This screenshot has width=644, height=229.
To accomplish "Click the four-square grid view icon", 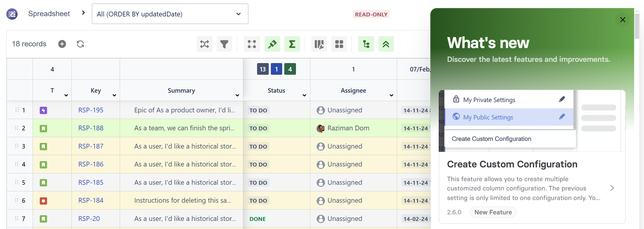I will (339, 44).
